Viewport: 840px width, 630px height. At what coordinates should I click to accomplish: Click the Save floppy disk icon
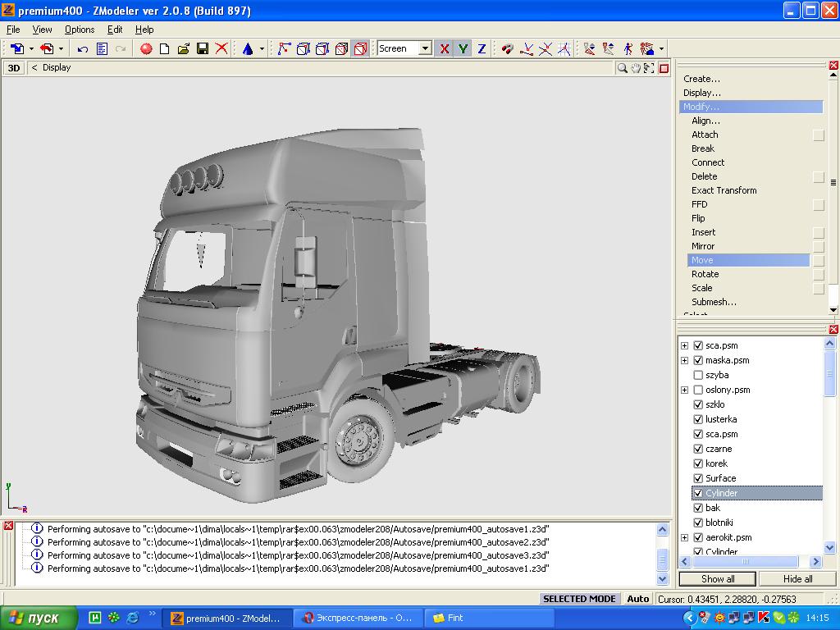coord(203,49)
